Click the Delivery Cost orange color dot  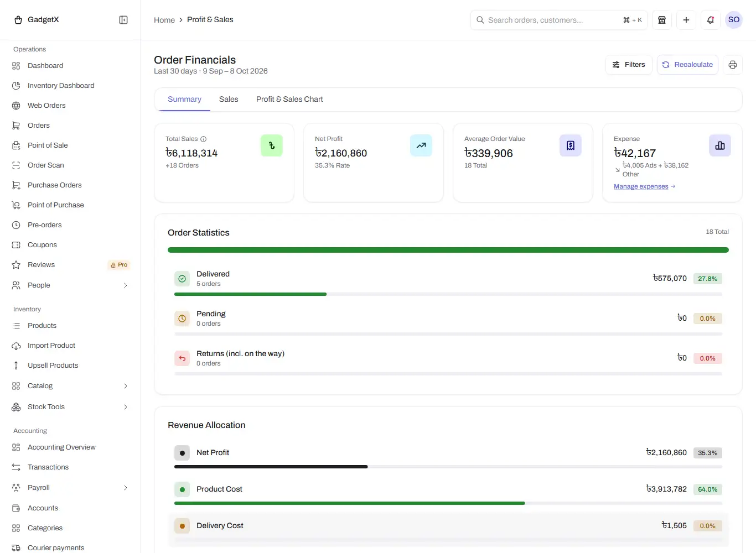(182, 526)
